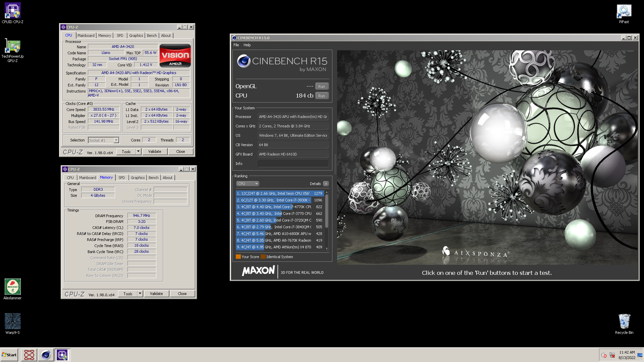Select ranking entry Intel Xeon CPU 1279

[x=279, y=193]
